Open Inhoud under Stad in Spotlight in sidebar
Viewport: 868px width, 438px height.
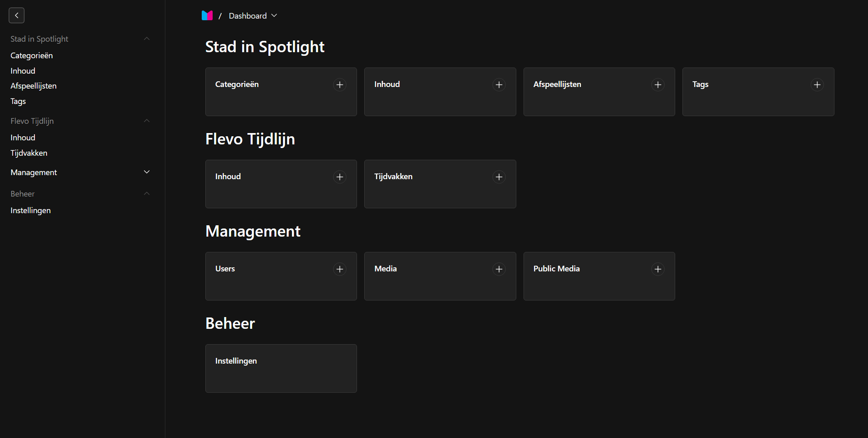(23, 71)
